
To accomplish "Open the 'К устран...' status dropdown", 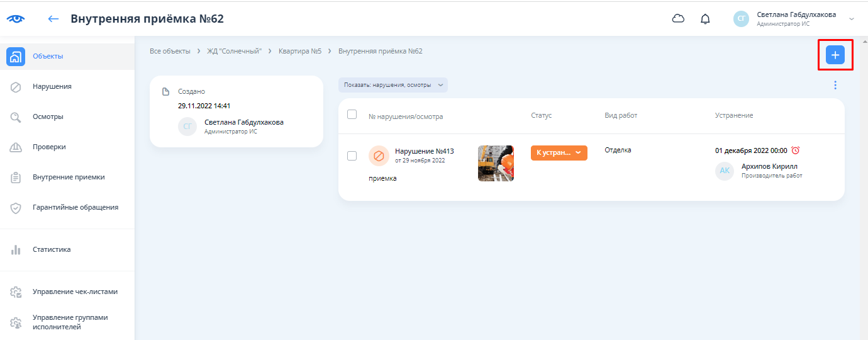I will click(559, 153).
